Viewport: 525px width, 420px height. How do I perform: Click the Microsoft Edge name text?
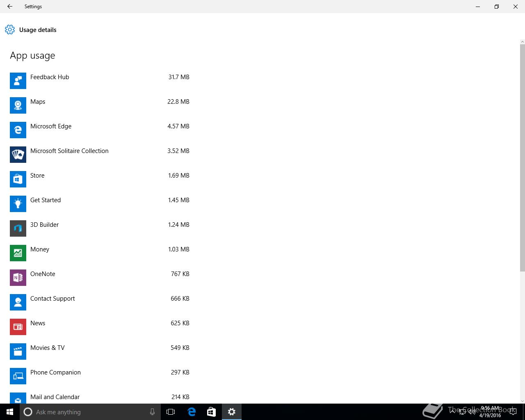tap(51, 126)
